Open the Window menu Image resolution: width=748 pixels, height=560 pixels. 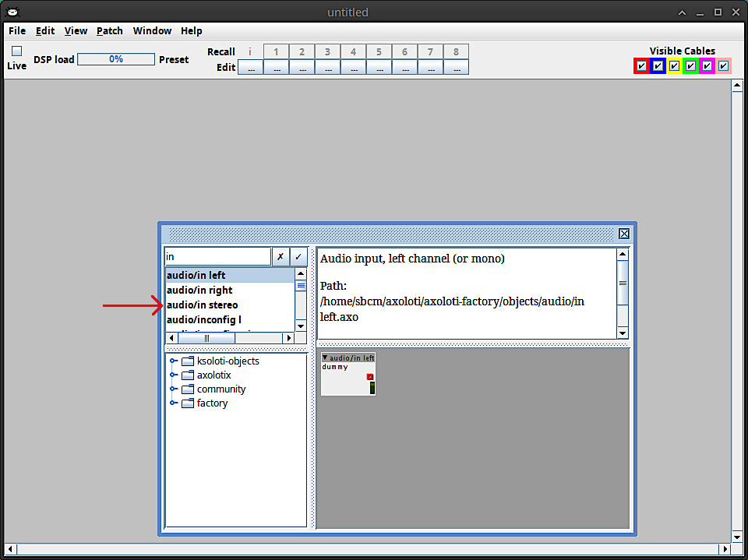(152, 31)
